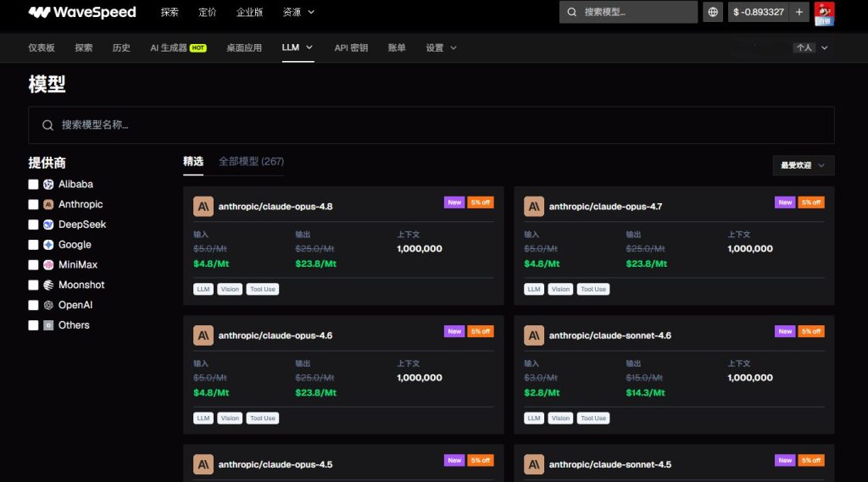The height and width of the screenshot is (482, 868).
Task: Click the magnifier icon in top search
Action: click(572, 12)
